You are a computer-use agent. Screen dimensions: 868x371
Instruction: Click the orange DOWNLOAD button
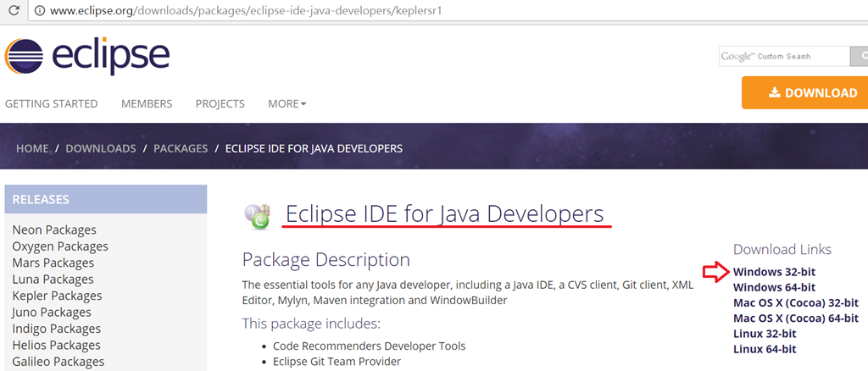coord(805,93)
